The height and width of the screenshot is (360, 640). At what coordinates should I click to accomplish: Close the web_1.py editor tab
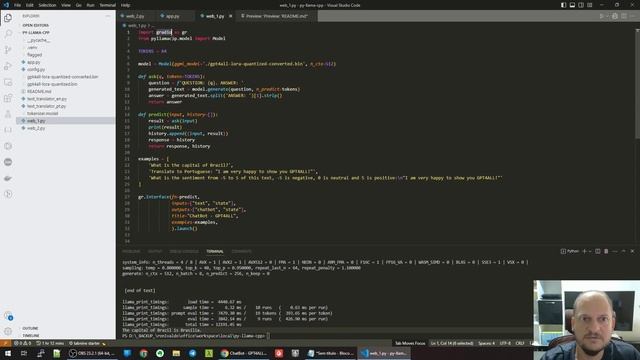[x=231, y=16]
